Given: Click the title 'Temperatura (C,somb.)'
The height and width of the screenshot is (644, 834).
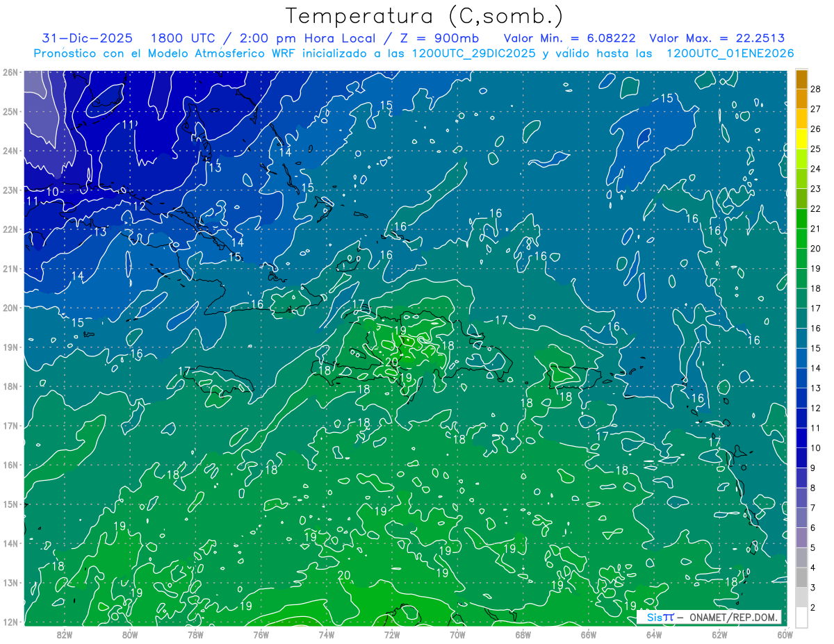Looking at the screenshot, I should (425, 15).
